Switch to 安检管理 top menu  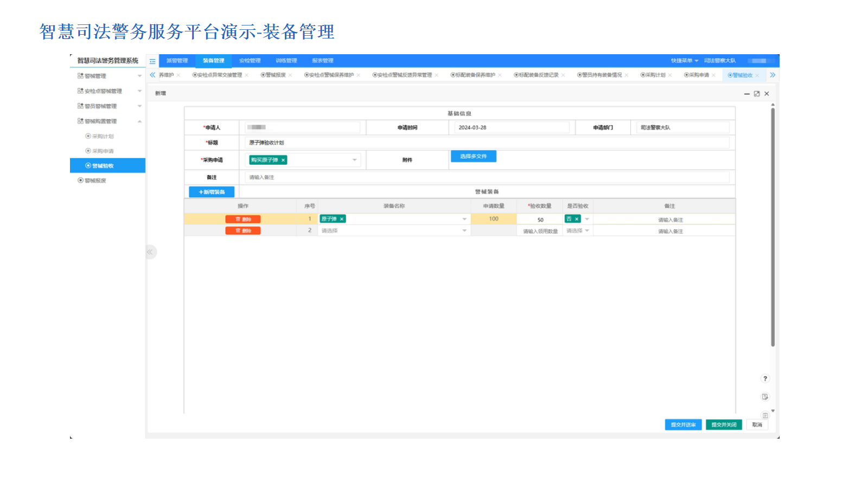click(250, 61)
